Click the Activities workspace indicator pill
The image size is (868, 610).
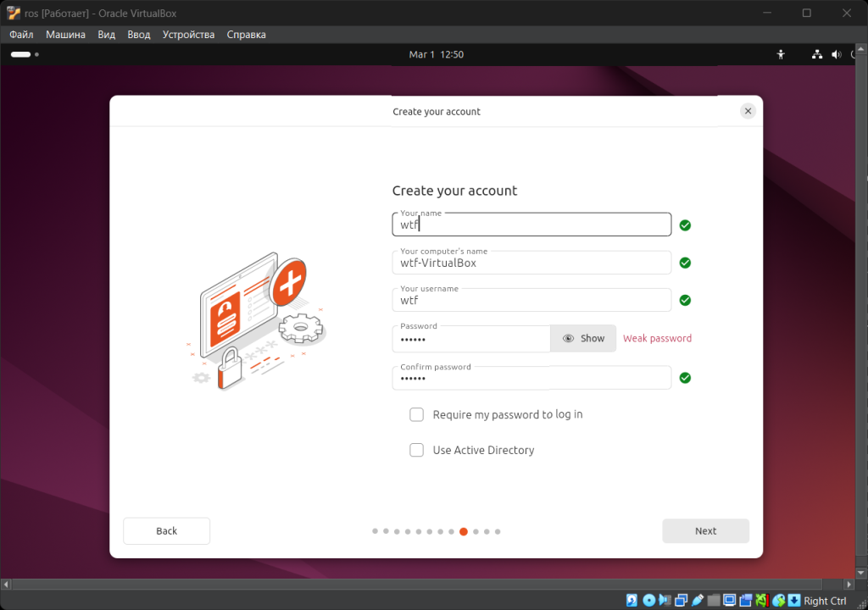coord(21,54)
